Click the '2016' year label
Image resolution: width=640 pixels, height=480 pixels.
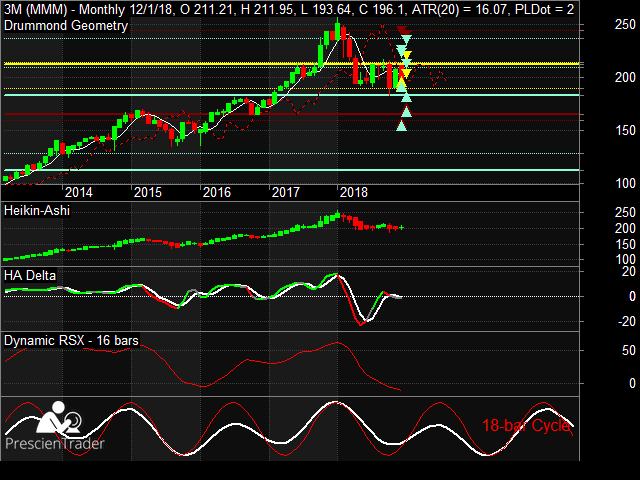coord(217,192)
